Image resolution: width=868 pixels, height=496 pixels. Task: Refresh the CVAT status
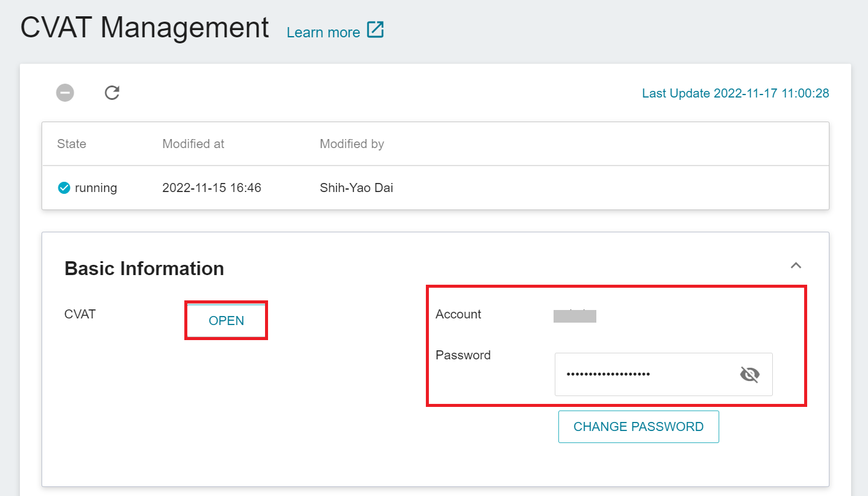112,93
